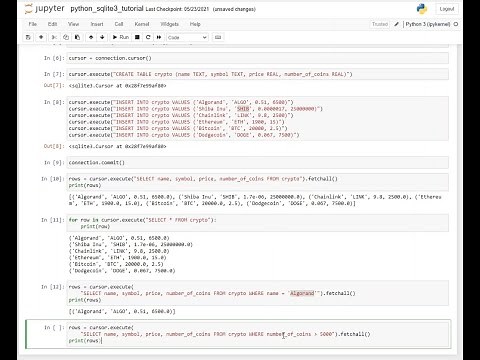
Task: Copy selected cells icon
Action: [66, 37]
